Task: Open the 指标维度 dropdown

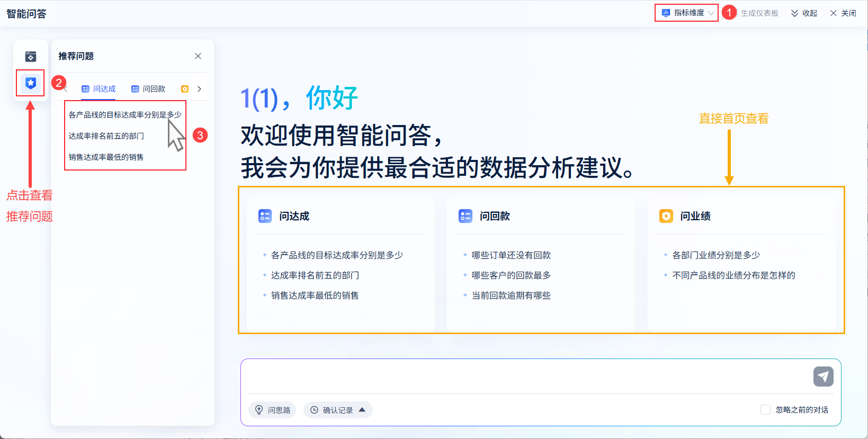Action: tap(687, 13)
